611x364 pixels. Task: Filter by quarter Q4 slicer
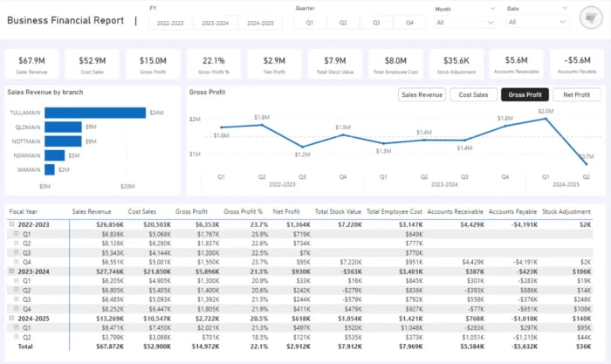pos(409,23)
